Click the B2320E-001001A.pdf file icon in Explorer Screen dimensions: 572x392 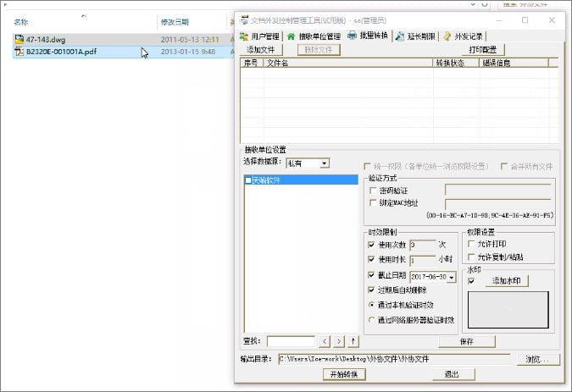tap(19, 52)
